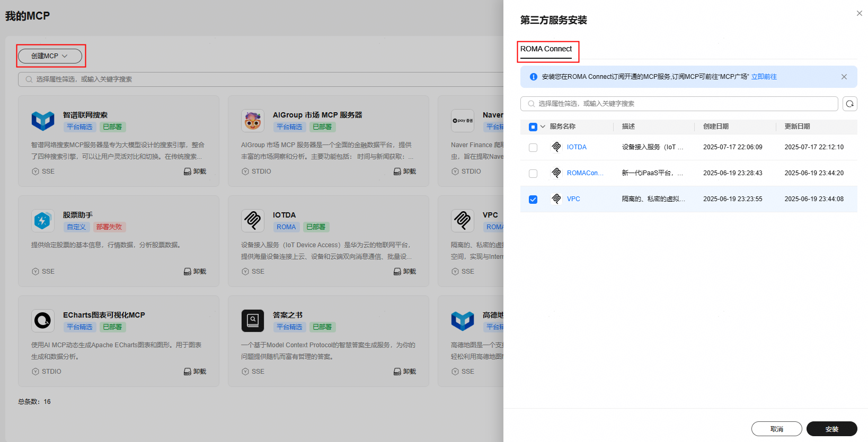Click the 已部署 tag on 答案之书 card
The height and width of the screenshot is (442, 868).
pyautogui.click(x=322, y=327)
